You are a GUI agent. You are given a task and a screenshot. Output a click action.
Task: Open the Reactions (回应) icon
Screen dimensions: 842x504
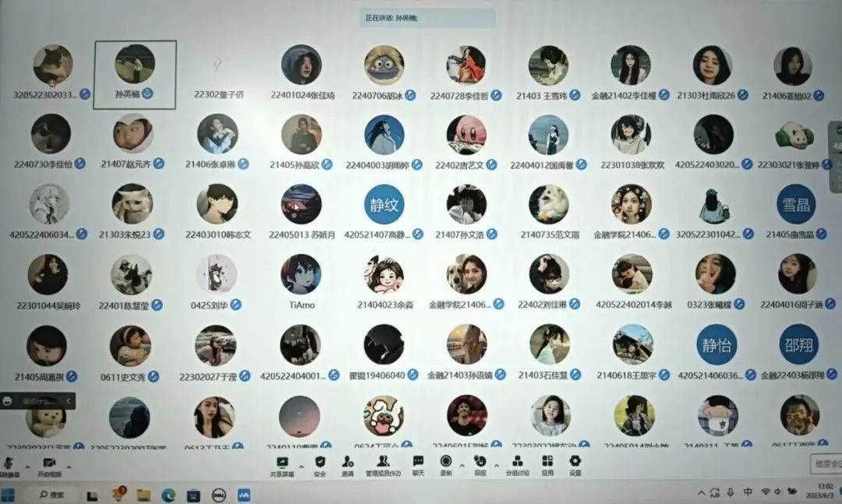pos(480,463)
